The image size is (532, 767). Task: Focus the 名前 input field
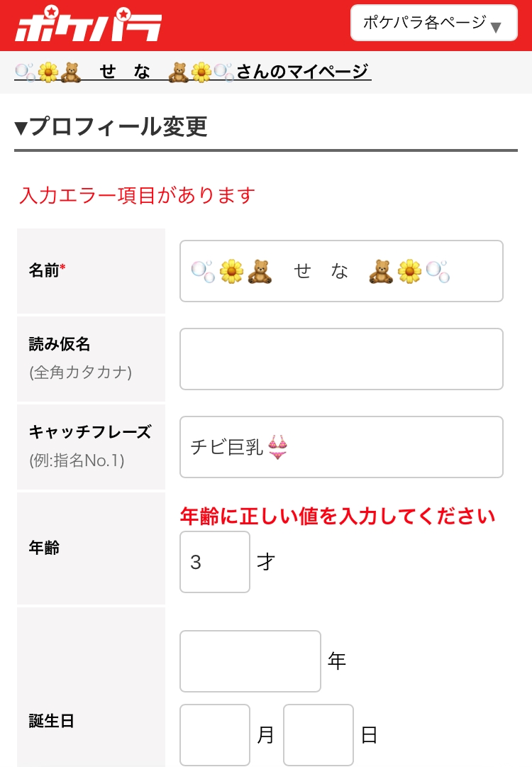point(475,271)
